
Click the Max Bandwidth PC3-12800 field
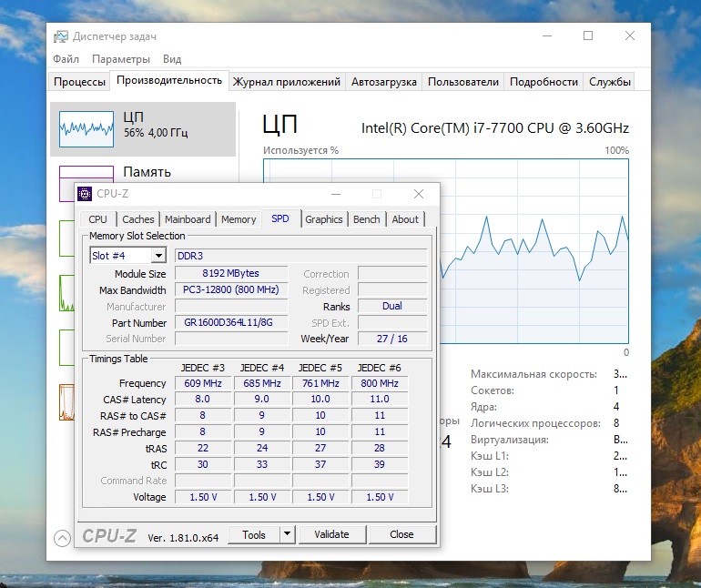(x=231, y=289)
